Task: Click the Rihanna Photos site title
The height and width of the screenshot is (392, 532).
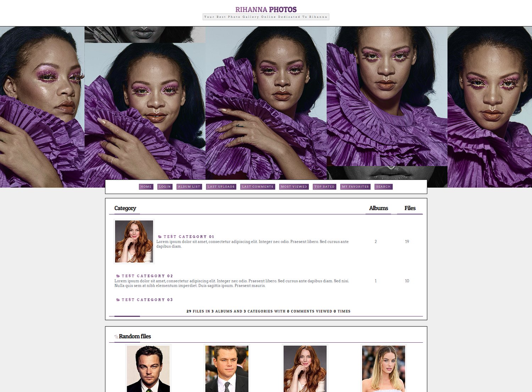Action: (x=266, y=10)
